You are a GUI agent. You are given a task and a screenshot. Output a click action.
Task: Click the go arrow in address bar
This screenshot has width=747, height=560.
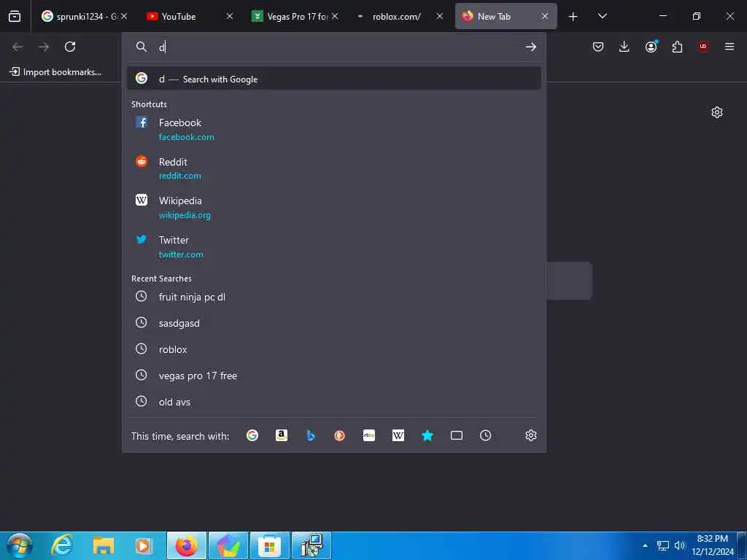pyautogui.click(x=531, y=47)
